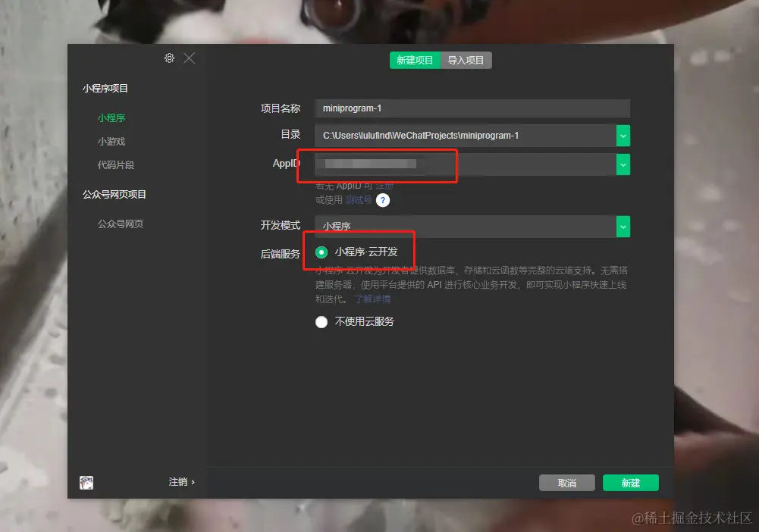The image size is (759, 532).
Task: Click the 测试号 link
Action: click(x=359, y=200)
